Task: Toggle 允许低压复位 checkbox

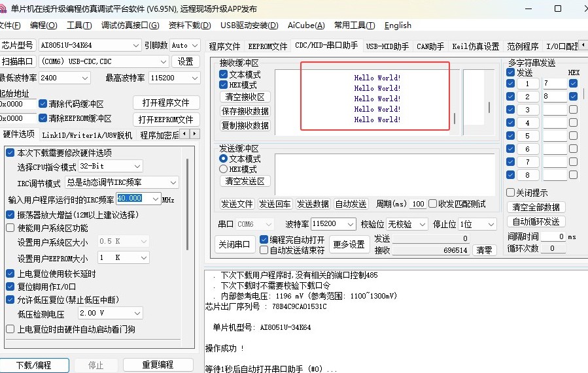Action: click(x=10, y=299)
